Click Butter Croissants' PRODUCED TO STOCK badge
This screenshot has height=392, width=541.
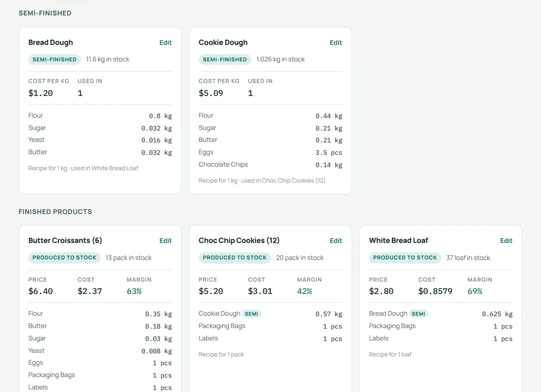click(x=65, y=257)
